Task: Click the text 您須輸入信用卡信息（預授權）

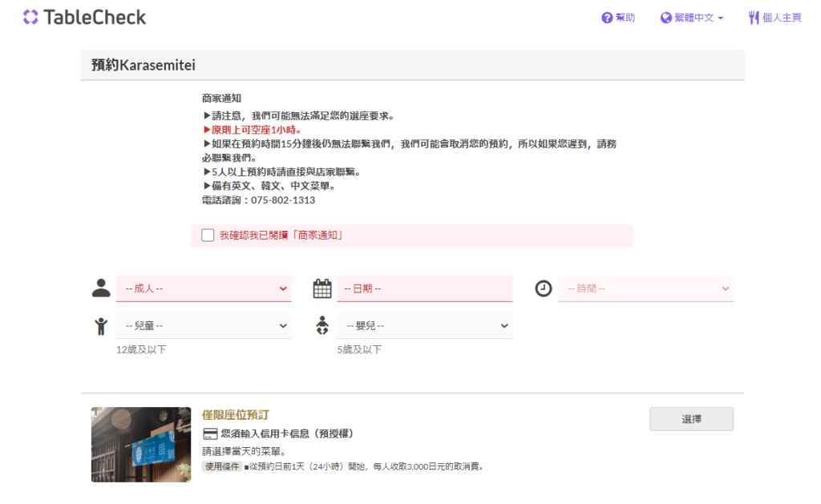Action: (287, 433)
